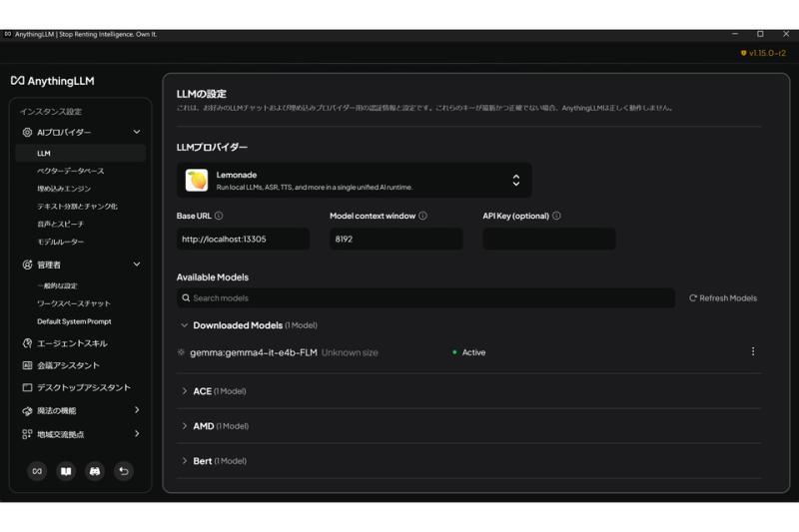
Task: Focus the API Key field
Action: 549,240
